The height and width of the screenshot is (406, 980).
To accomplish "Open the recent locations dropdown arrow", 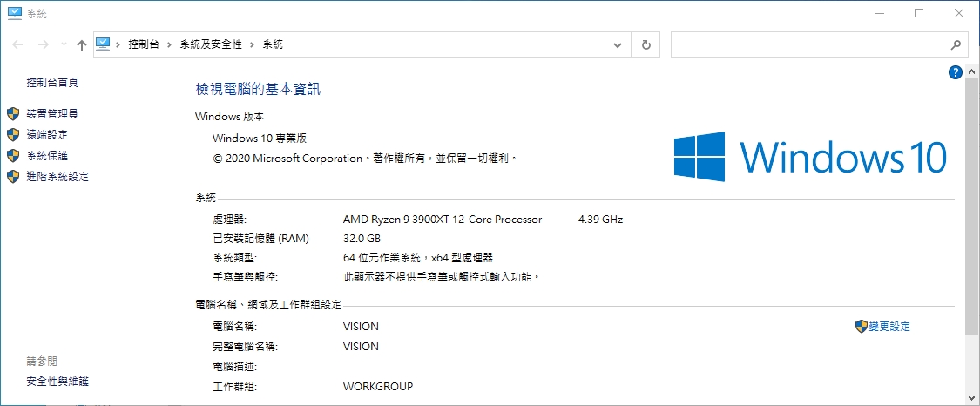I will pos(63,44).
